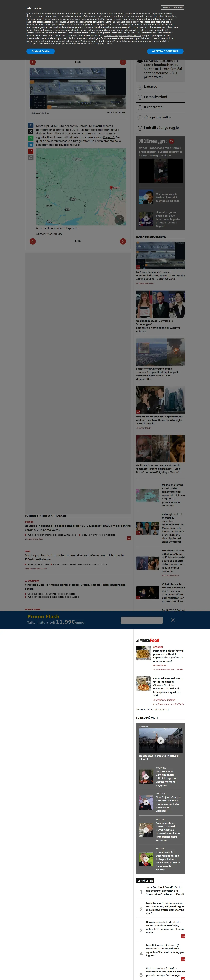Open Opzioni Cookie settings
The height and width of the screenshot is (980, 210).
pos(40,51)
